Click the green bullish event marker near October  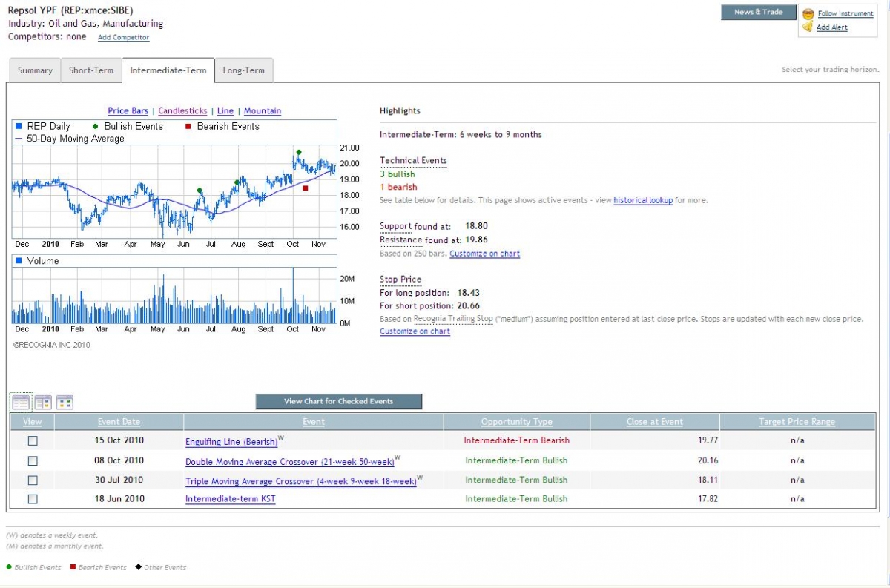click(x=299, y=153)
